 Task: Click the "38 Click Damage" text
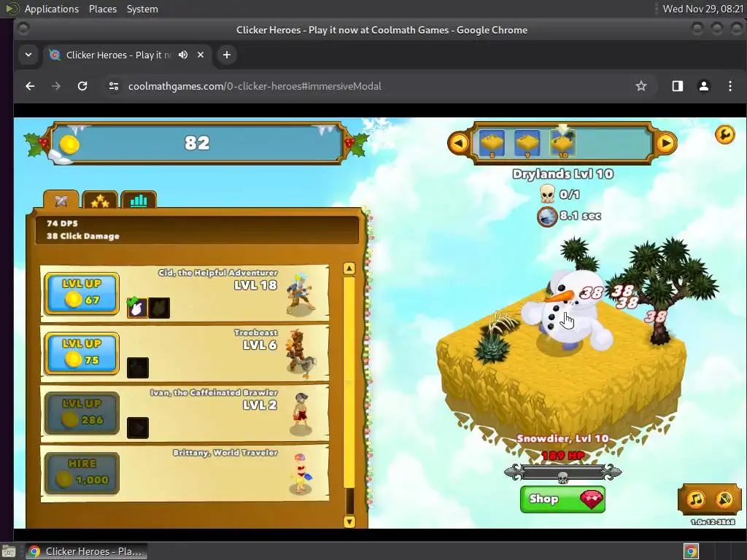point(83,236)
